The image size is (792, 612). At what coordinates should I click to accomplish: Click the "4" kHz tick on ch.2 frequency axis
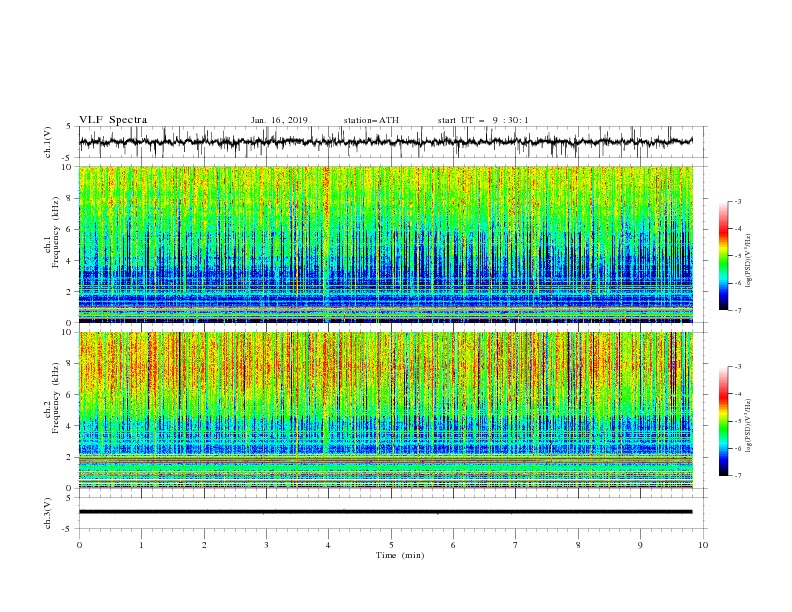71,426
